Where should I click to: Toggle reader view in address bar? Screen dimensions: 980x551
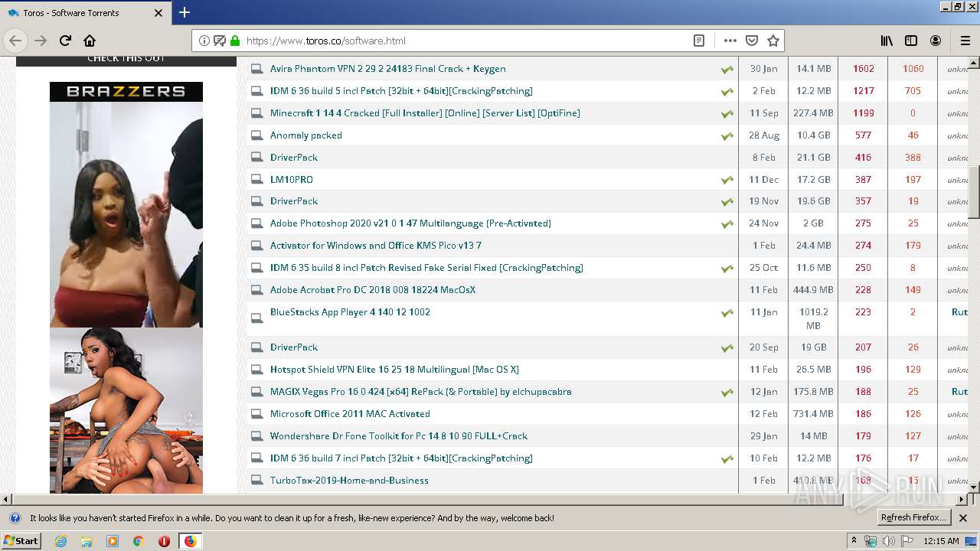tap(699, 41)
